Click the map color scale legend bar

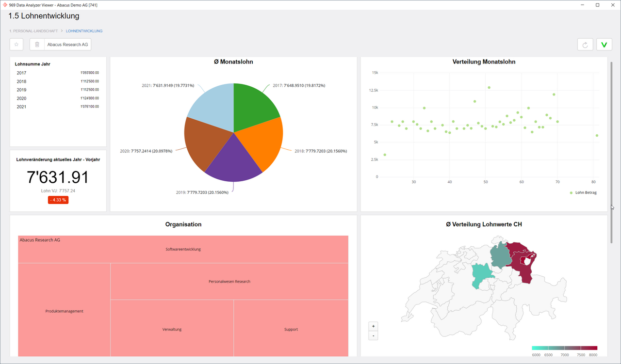click(564, 348)
